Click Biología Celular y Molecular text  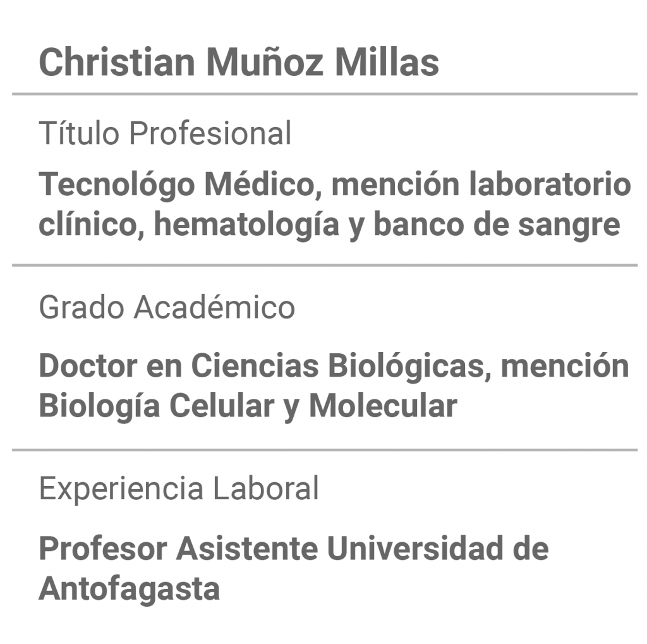click(x=248, y=406)
